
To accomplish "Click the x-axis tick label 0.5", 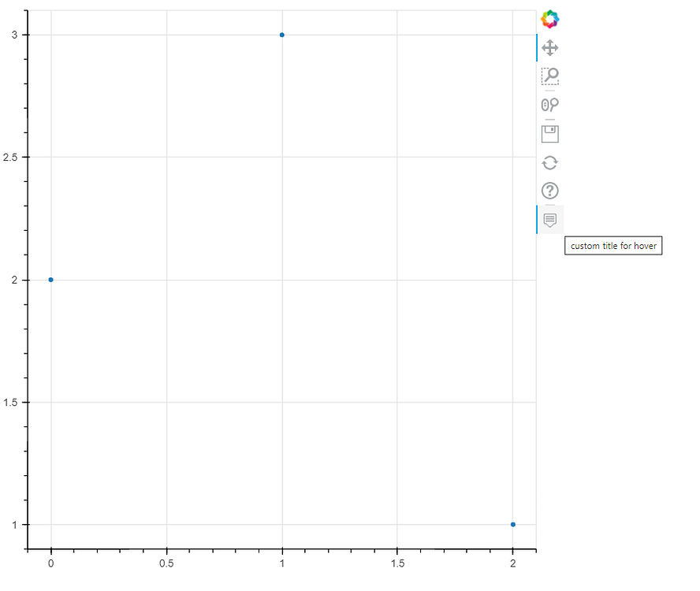I will click(x=166, y=564).
